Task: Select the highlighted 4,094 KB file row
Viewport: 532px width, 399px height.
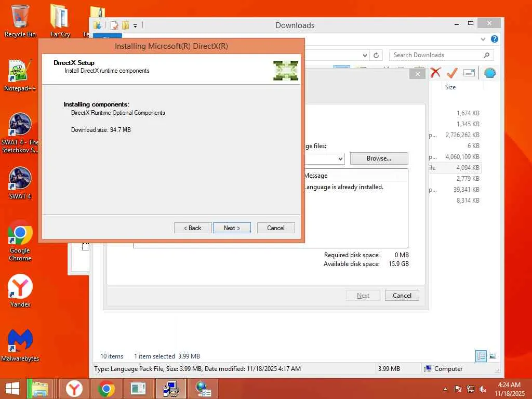Action: [x=455, y=168]
